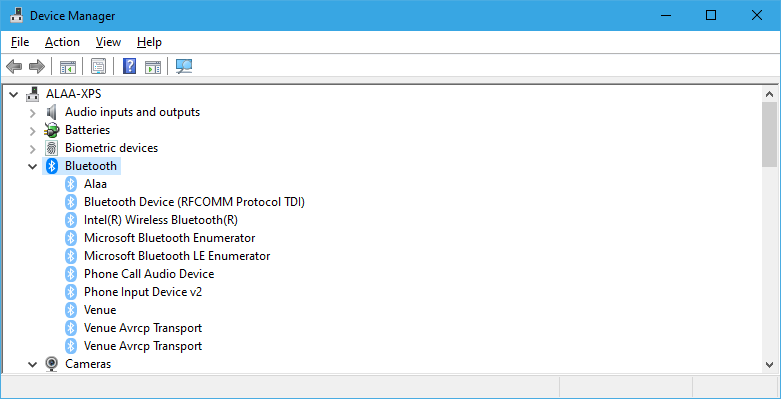Select the Alaa Bluetooth device
Screen dimensions: 781x399
(x=95, y=184)
